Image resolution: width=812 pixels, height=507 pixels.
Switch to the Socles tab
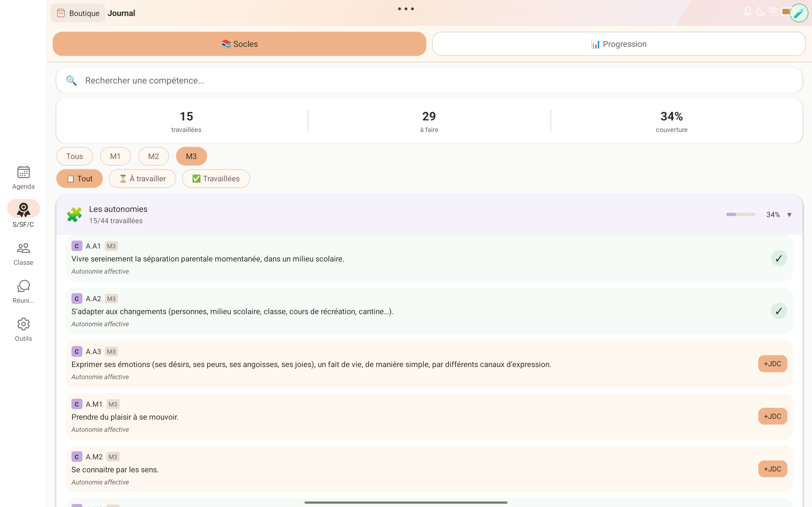239,44
